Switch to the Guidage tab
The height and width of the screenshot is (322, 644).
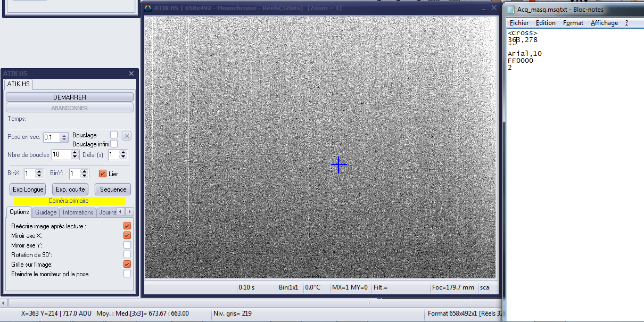(x=46, y=212)
